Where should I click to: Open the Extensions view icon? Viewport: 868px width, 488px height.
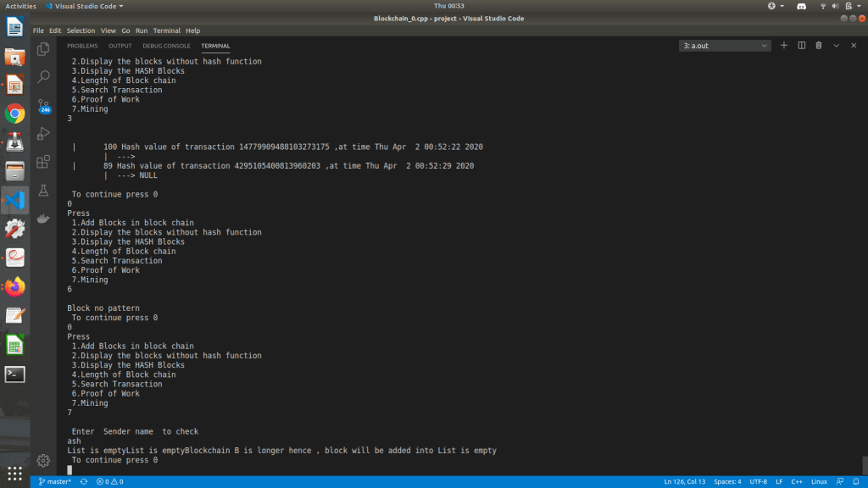click(x=43, y=162)
